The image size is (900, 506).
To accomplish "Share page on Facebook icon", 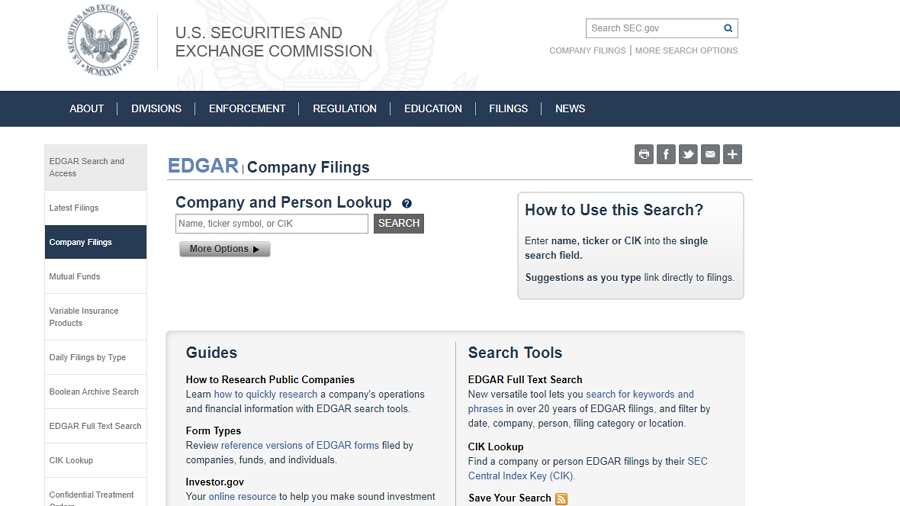I will tap(666, 154).
